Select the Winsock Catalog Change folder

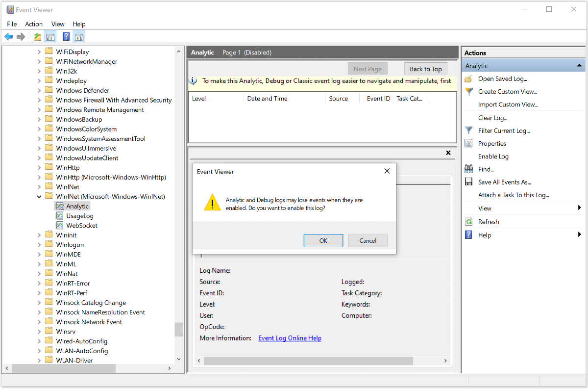91,303
